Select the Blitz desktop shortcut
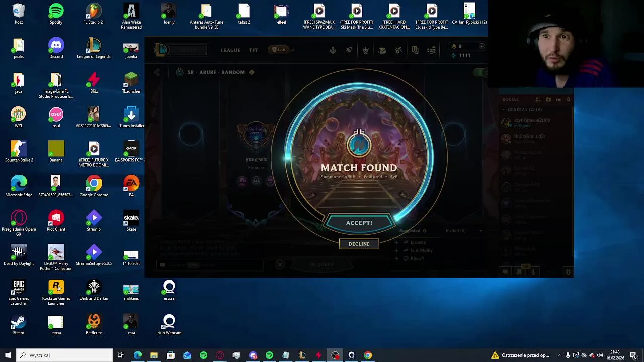The height and width of the screenshot is (362, 644). 94,83
